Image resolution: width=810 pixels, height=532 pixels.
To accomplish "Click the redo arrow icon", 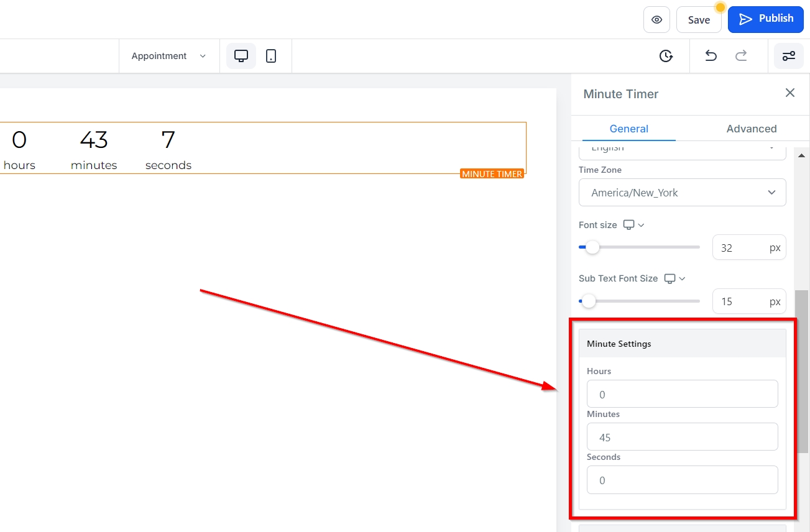I will (x=741, y=56).
